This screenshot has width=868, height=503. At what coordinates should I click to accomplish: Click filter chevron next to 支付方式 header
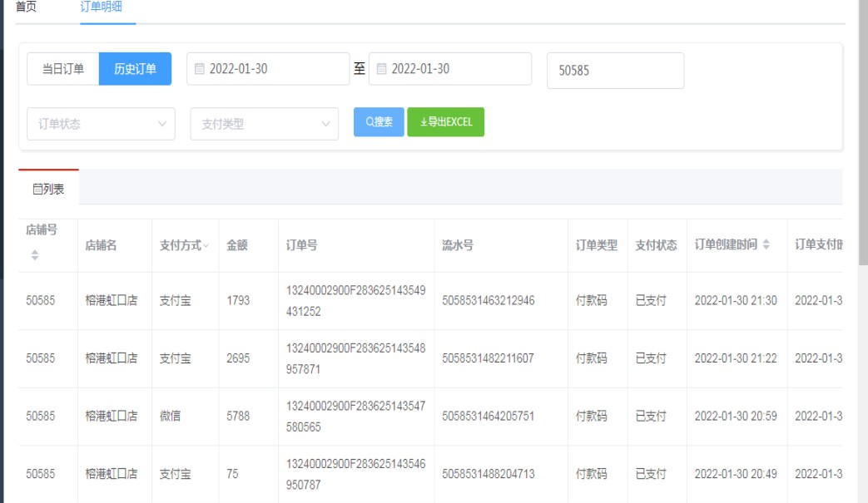[206, 245]
